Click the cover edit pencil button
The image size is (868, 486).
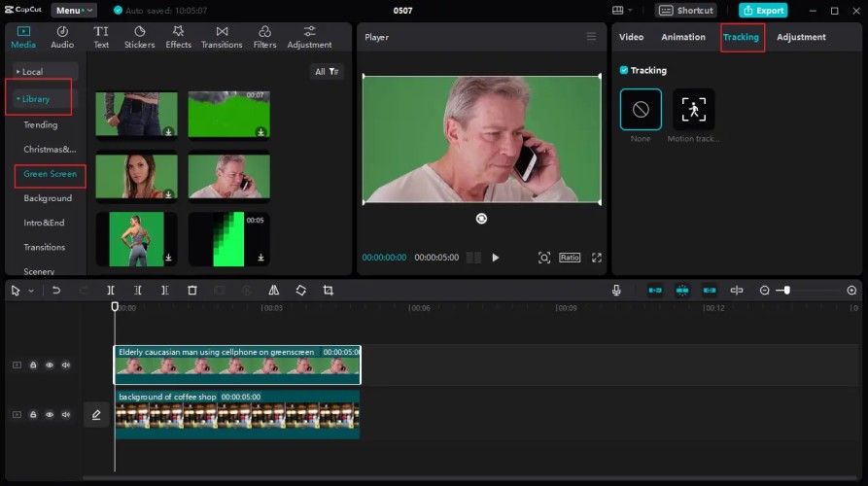pyautogui.click(x=96, y=414)
